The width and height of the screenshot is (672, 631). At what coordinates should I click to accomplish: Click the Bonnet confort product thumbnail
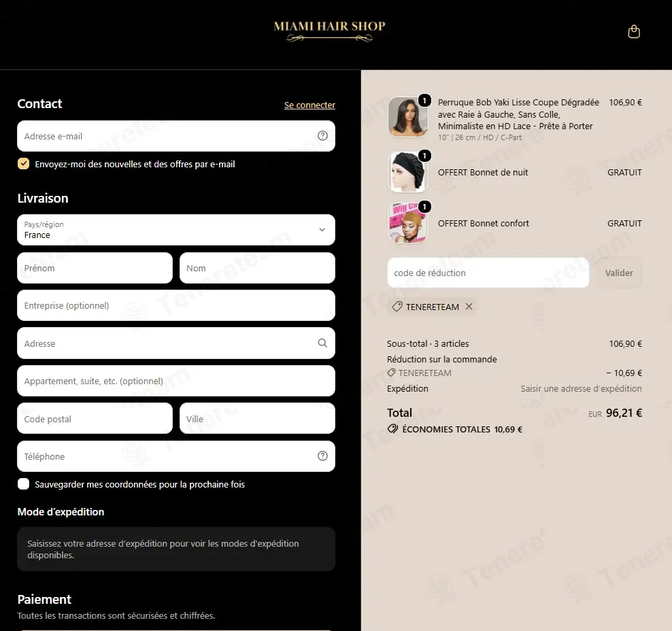point(408,223)
